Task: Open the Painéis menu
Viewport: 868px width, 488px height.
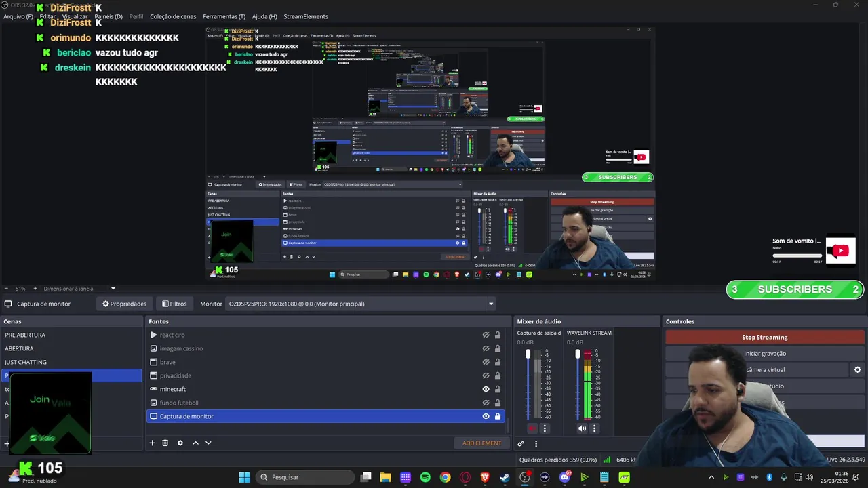Action: click(108, 16)
